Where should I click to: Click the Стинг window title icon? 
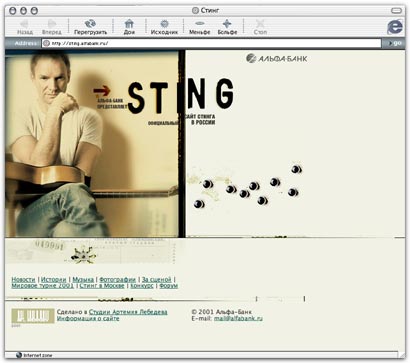[x=195, y=11]
